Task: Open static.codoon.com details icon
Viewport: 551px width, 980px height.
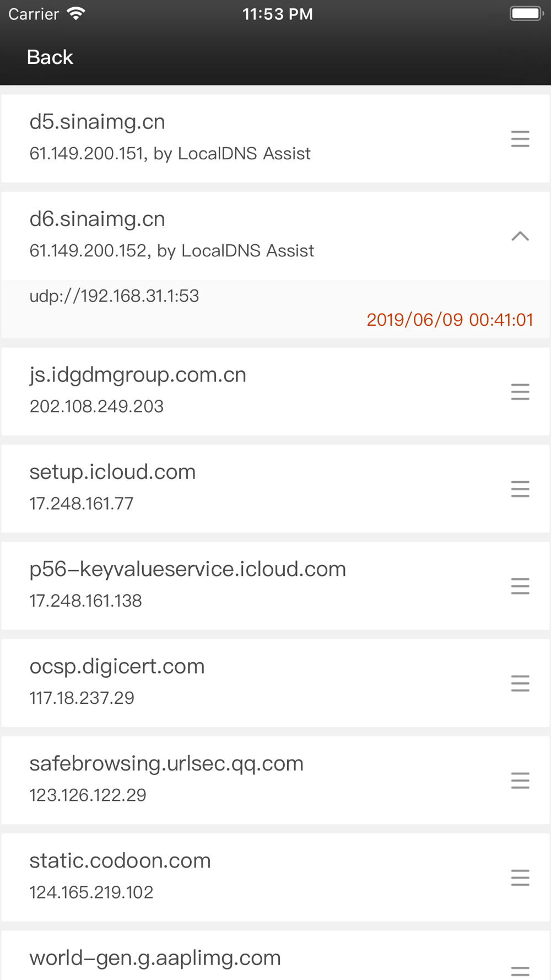Action: point(520,877)
